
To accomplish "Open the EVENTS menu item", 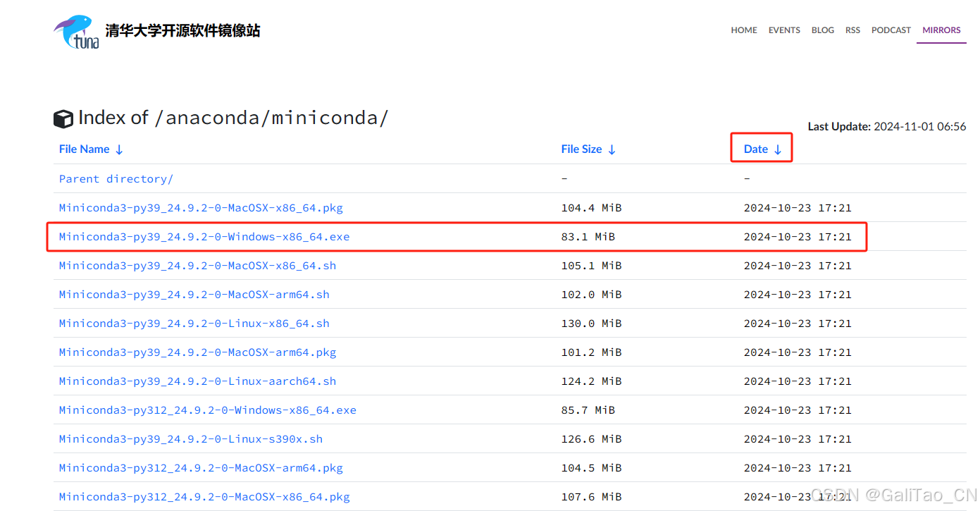I will (784, 30).
